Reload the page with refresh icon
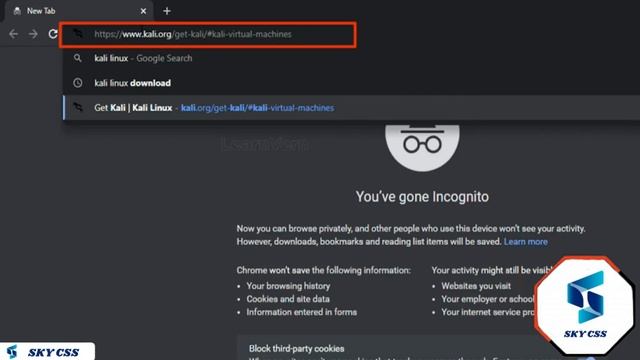The height and width of the screenshot is (360, 640). pyautogui.click(x=53, y=34)
